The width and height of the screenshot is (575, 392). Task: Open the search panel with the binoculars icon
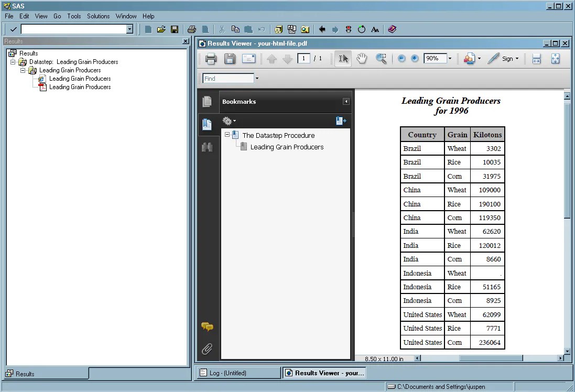coord(207,147)
